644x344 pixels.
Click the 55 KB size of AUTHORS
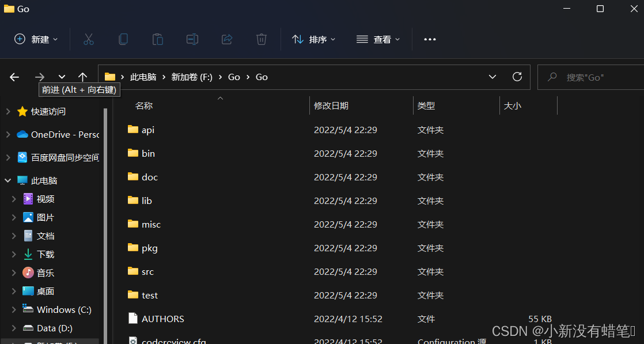coord(540,319)
